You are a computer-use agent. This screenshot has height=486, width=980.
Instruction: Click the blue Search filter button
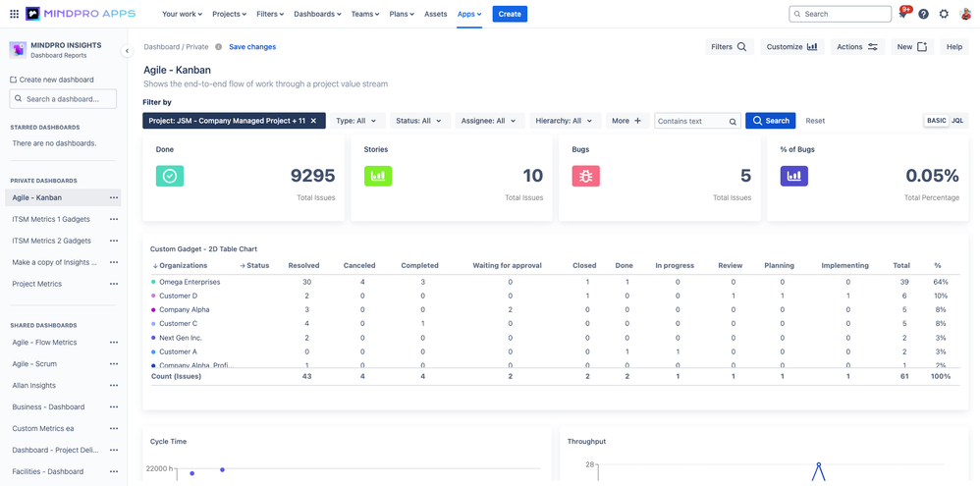coord(771,121)
